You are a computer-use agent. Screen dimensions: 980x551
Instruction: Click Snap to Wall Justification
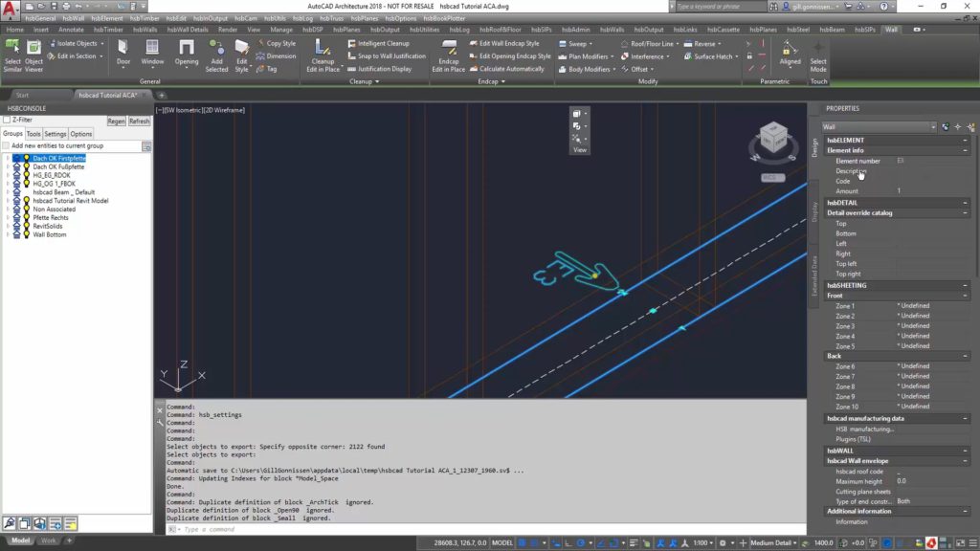point(387,55)
